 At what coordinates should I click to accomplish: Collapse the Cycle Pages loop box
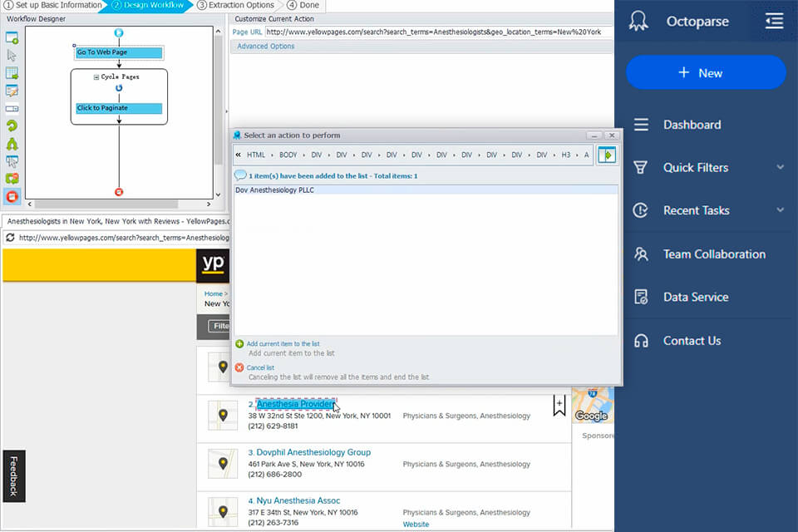coord(96,76)
